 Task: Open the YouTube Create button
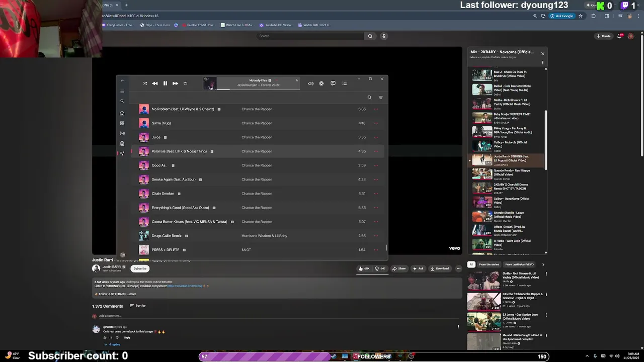pyautogui.click(x=603, y=36)
